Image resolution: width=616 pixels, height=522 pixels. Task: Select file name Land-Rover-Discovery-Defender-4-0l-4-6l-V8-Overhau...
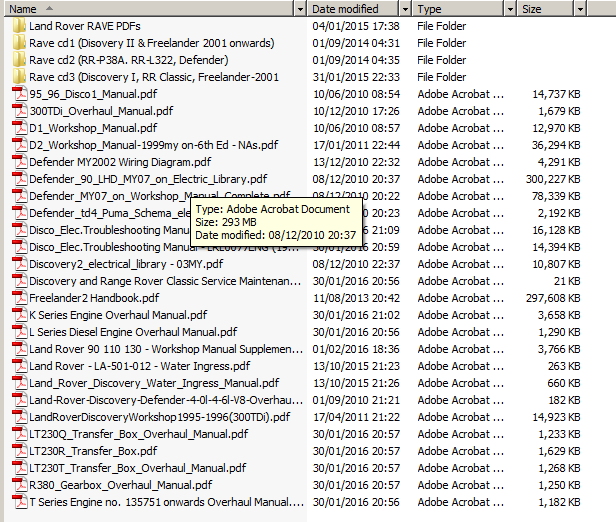click(166, 400)
